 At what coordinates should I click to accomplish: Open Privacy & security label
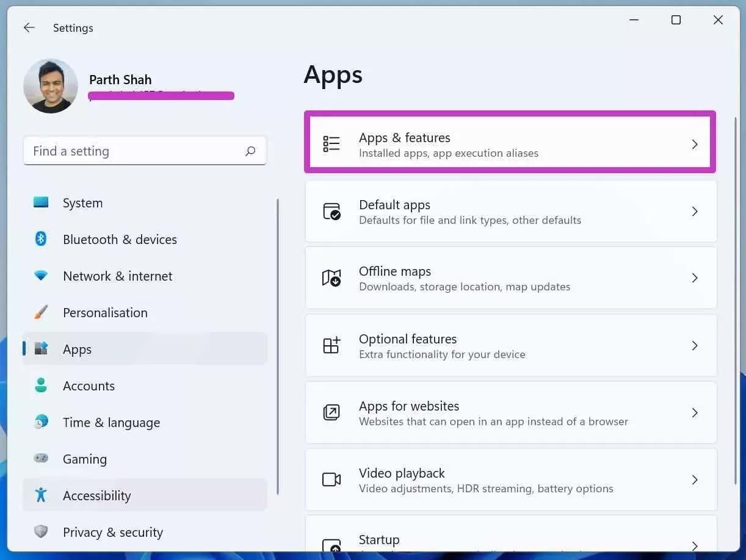113,533
